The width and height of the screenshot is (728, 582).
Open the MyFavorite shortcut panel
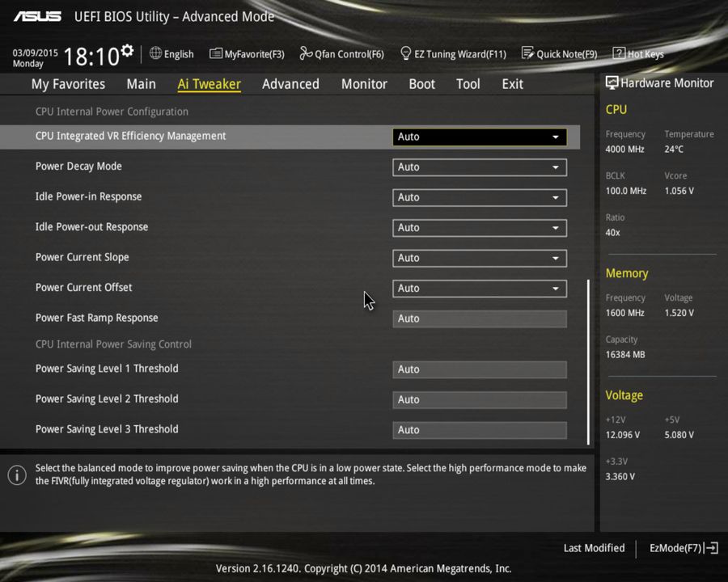[x=247, y=53]
